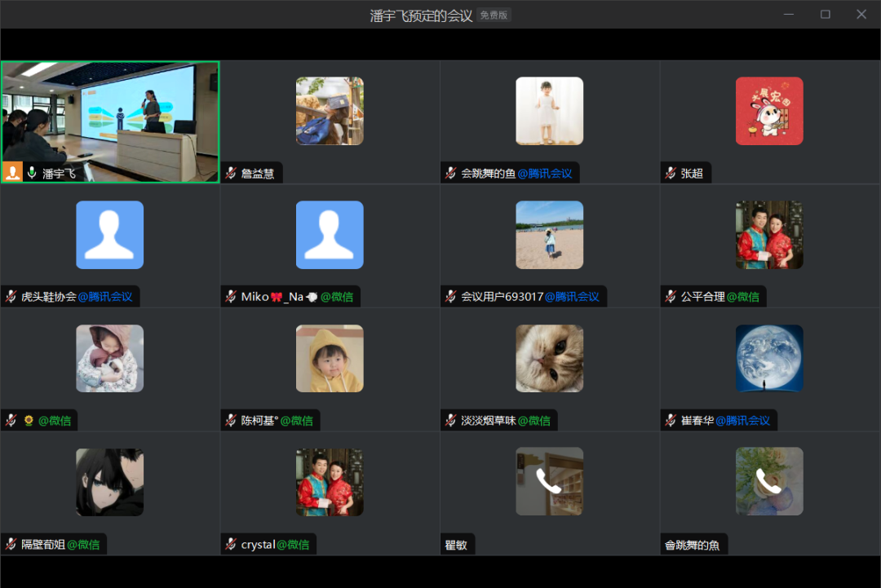
Task: Click the anime avatar of 隔壁荀姐
Action: (109, 482)
